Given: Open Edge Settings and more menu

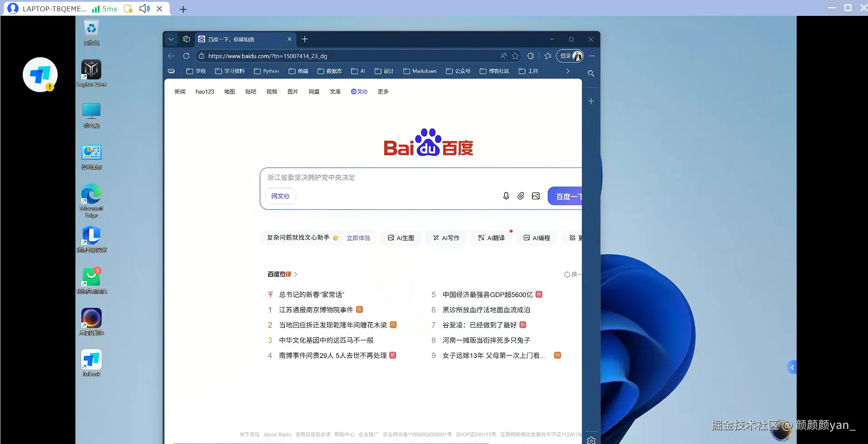Looking at the screenshot, I should coord(592,56).
